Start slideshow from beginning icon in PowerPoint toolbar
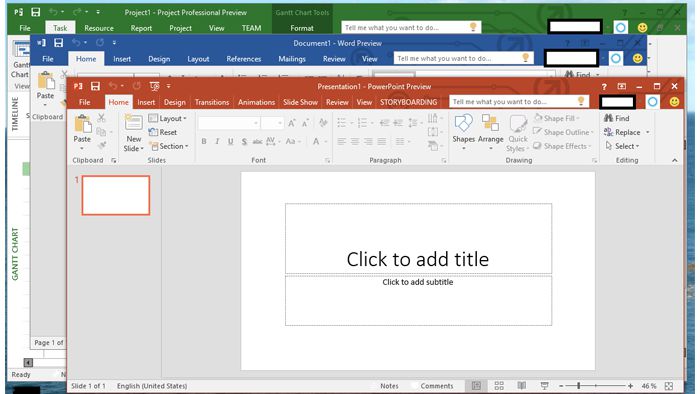The image size is (700, 394). (x=154, y=86)
